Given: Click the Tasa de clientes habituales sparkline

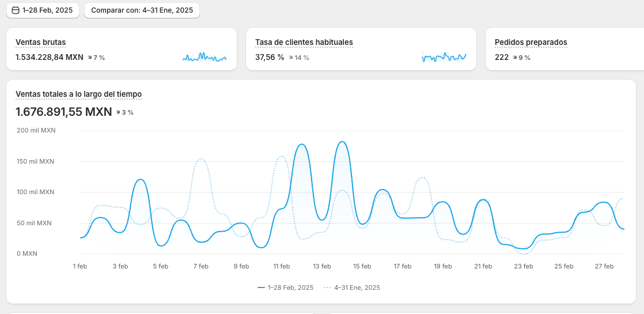Looking at the screenshot, I should [444, 57].
